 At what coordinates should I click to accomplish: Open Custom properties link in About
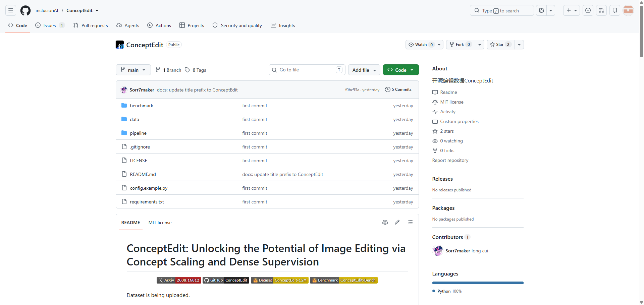coord(459,121)
